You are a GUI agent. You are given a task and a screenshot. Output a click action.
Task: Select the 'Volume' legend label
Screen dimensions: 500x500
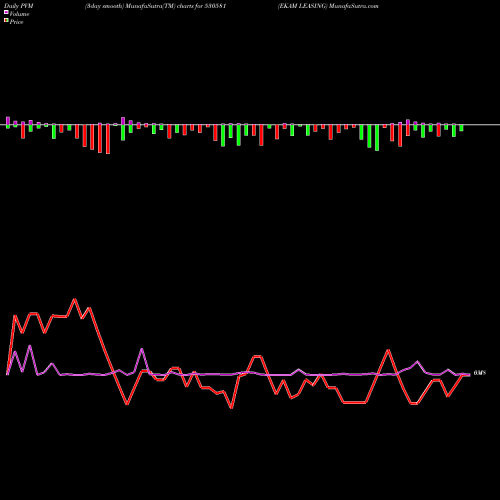coord(19,14)
